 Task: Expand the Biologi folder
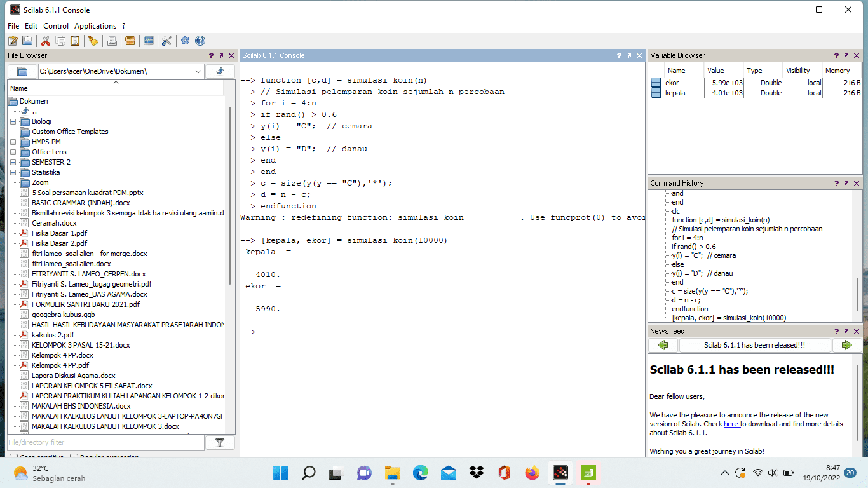(13, 121)
